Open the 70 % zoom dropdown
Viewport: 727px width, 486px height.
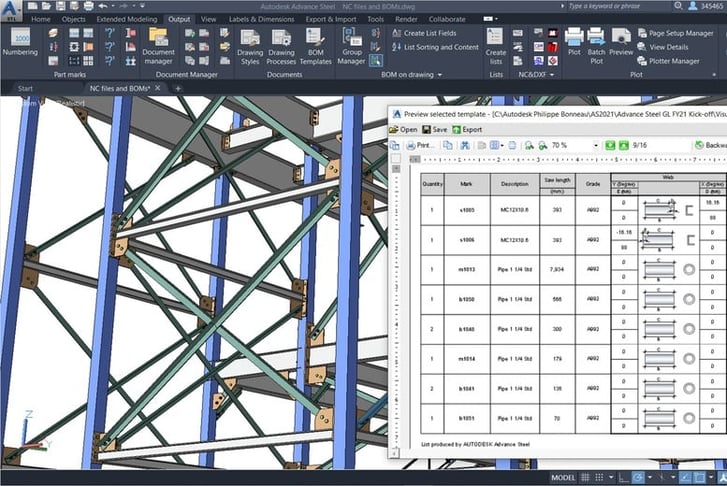point(595,145)
